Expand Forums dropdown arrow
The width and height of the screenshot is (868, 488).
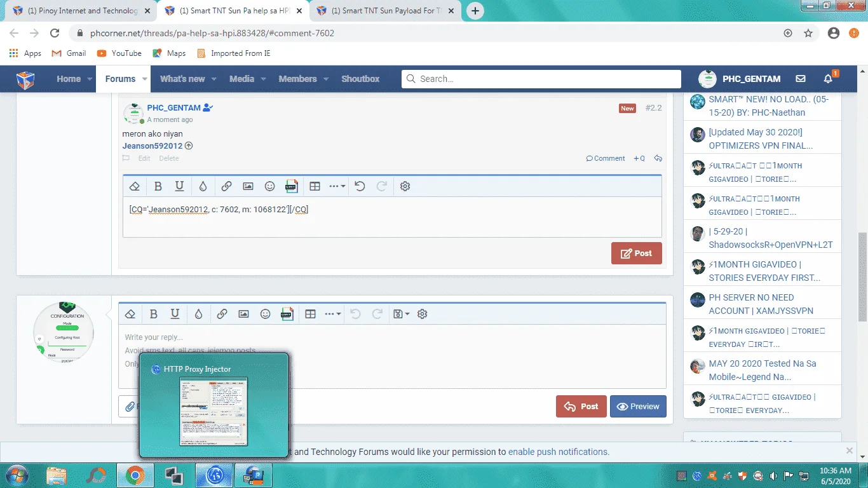tap(145, 79)
